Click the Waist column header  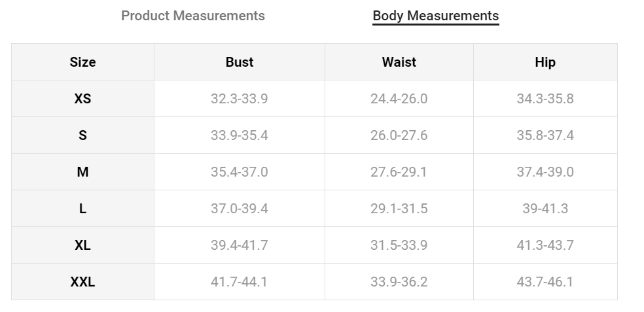click(399, 62)
